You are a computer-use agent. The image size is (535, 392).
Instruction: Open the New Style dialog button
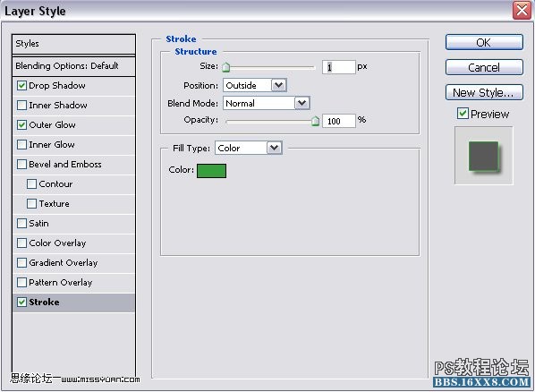click(484, 92)
